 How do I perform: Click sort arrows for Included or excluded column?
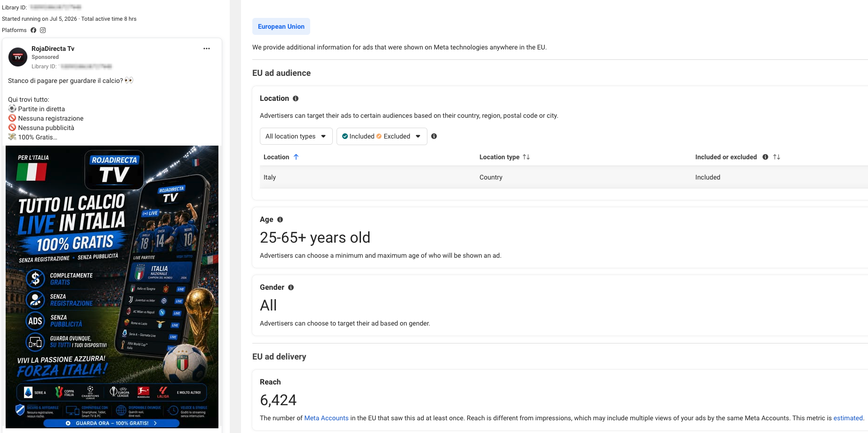pyautogui.click(x=777, y=157)
